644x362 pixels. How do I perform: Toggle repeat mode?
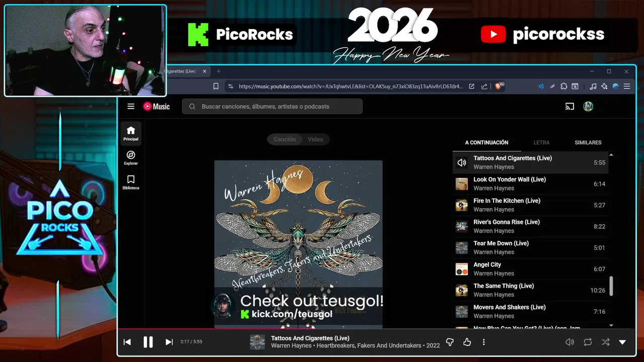[588, 342]
